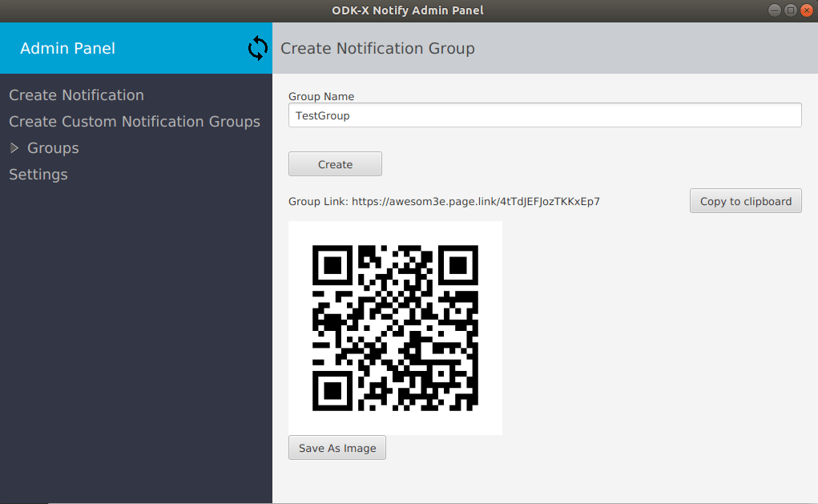The image size is (818, 504).
Task: Minimize the ODK-X Notify window
Action: pos(774,10)
